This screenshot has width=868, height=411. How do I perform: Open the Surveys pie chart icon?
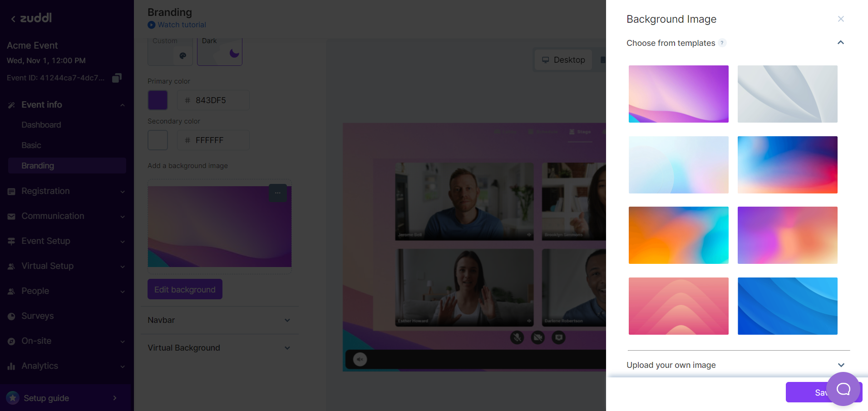click(x=12, y=316)
